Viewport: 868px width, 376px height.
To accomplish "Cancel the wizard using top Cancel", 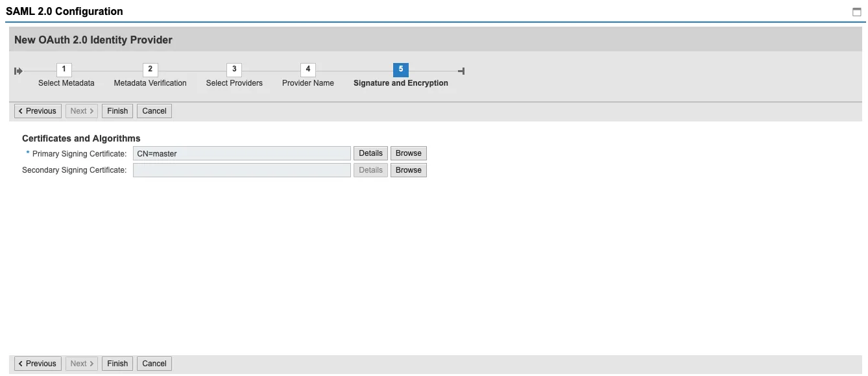I will (x=154, y=111).
